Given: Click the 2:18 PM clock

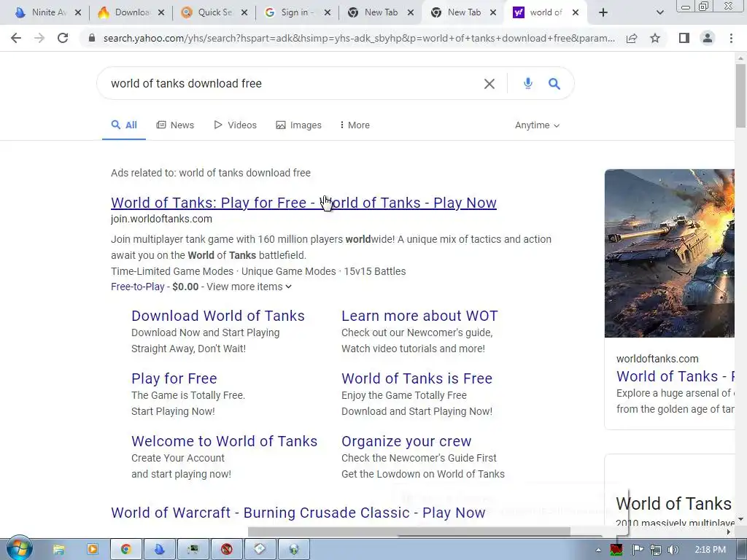Looking at the screenshot, I should coord(710,550).
